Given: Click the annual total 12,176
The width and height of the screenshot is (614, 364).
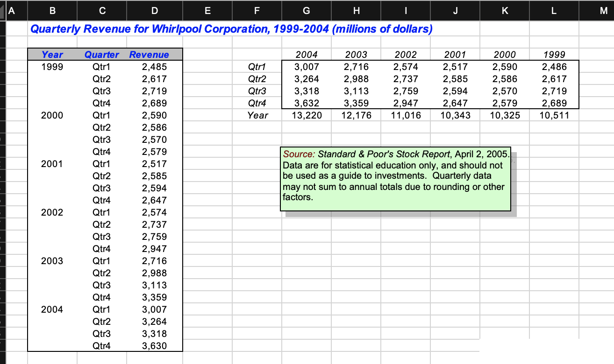Looking at the screenshot, I should tap(356, 115).
